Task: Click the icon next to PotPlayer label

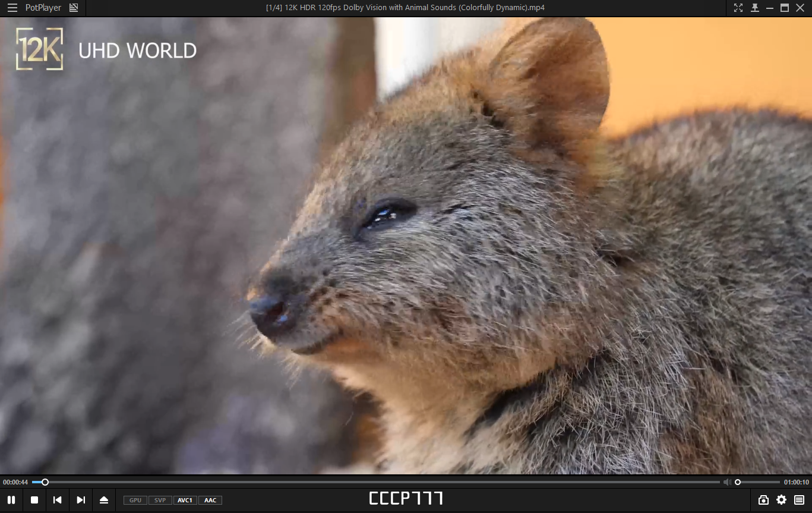Action: tap(74, 8)
